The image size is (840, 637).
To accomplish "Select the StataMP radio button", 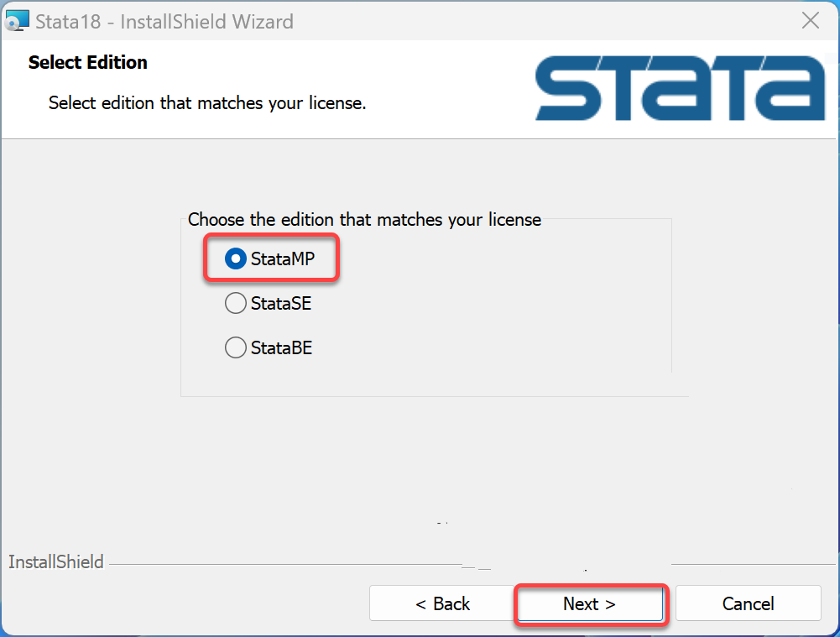I will click(x=235, y=258).
